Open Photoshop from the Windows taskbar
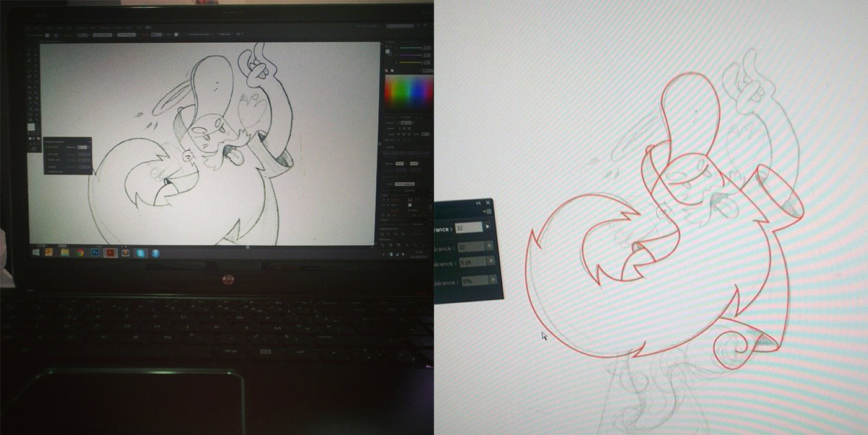 (95, 253)
